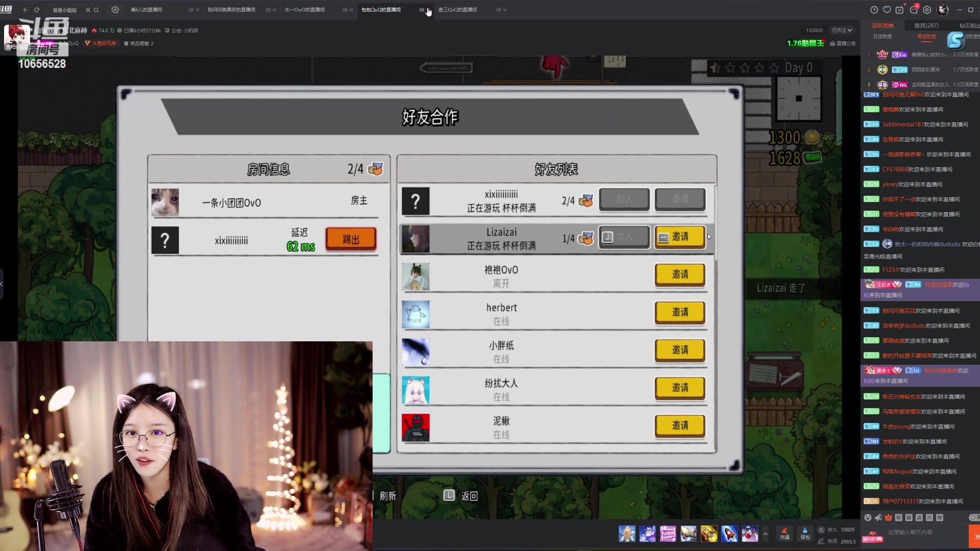Open the round home button beside search
This screenshot has height=551, width=980.
[x=115, y=10]
